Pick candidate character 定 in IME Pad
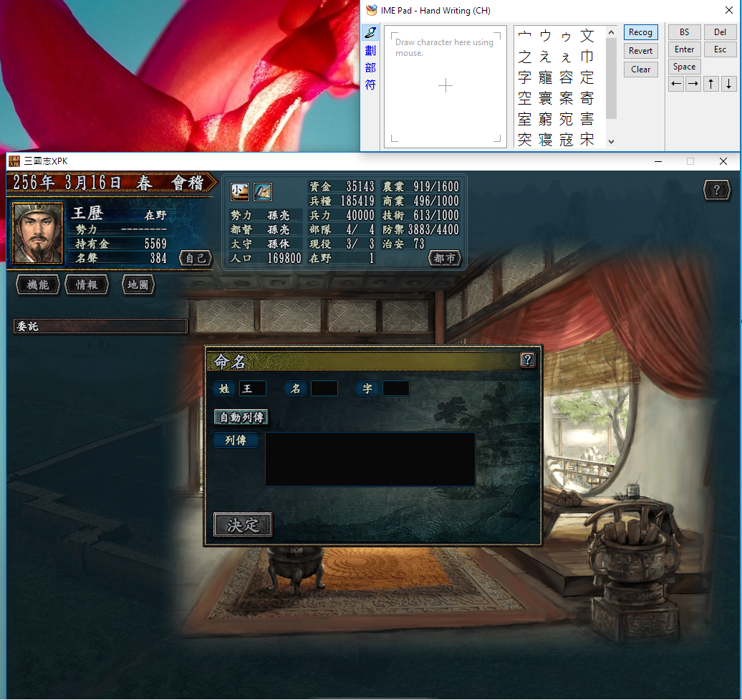742x700 pixels. click(x=587, y=77)
